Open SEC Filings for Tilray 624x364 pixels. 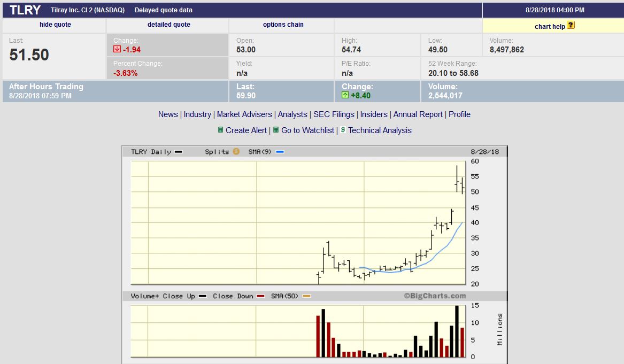(334, 114)
